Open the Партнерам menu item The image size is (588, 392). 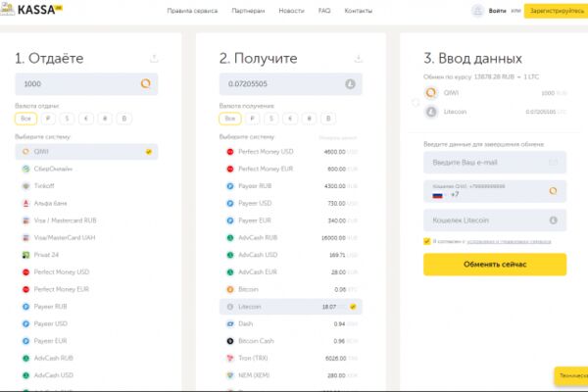pyautogui.click(x=248, y=11)
